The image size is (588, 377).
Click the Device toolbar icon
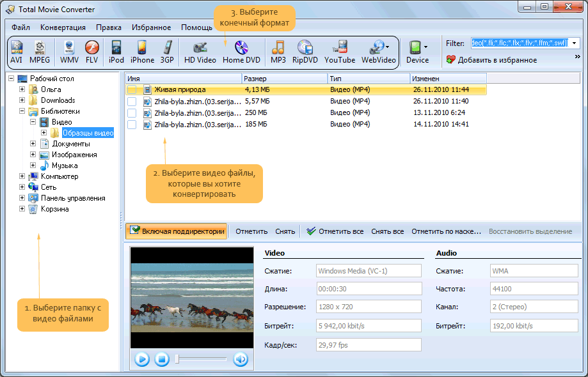(415, 48)
